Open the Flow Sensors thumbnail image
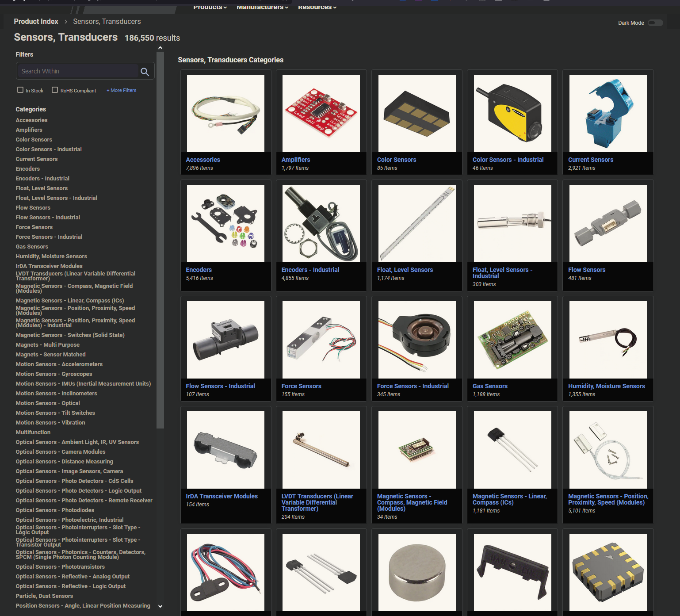The width and height of the screenshot is (680, 616). point(608,223)
